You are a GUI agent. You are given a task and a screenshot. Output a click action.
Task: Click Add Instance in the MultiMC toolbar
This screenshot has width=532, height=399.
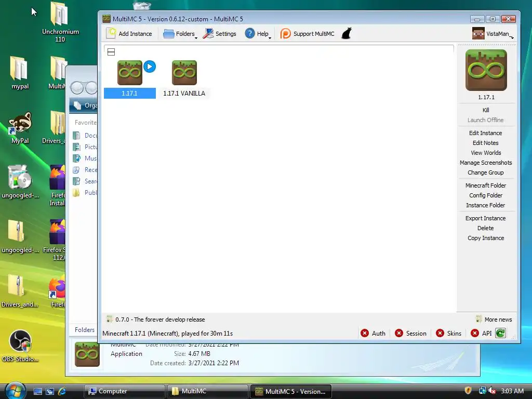click(129, 34)
